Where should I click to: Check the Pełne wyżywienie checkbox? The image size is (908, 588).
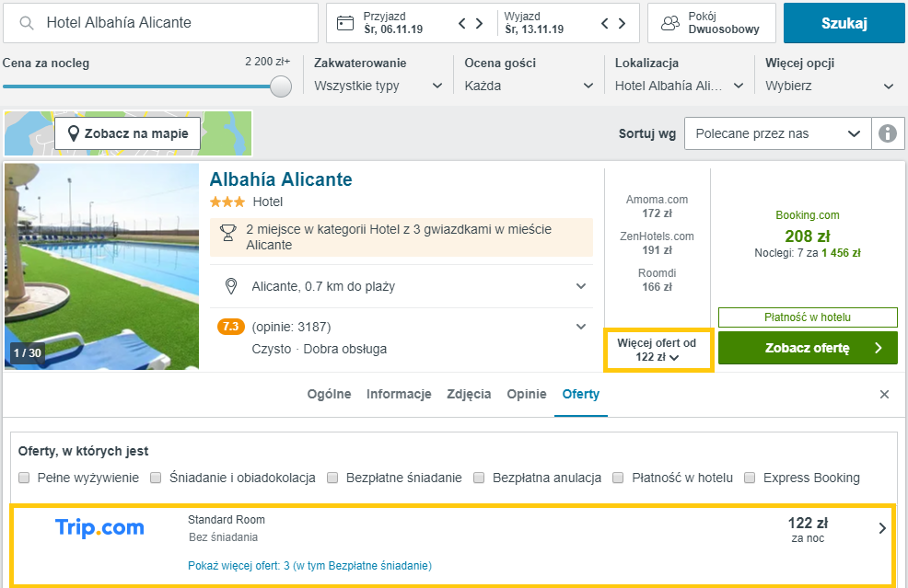(x=24, y=478)
